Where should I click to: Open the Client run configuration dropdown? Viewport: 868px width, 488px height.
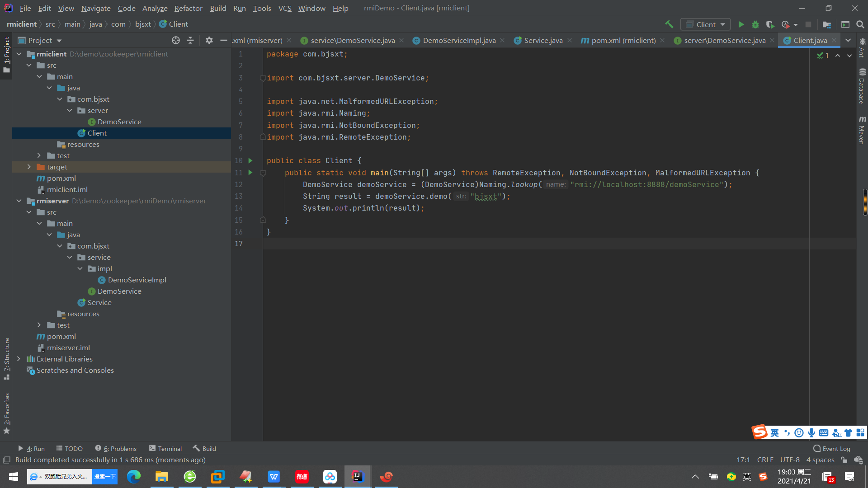706,24
